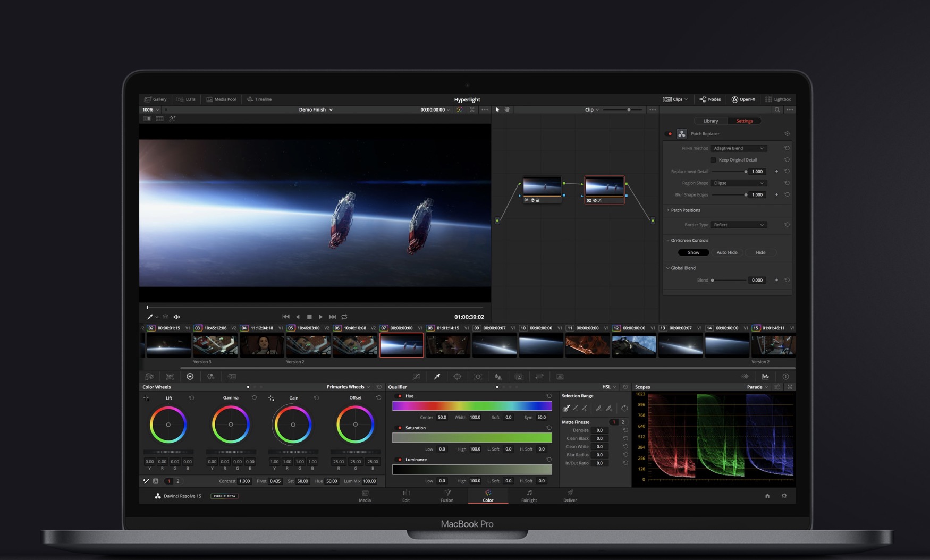This screenshot has width=930, height=560.
Task: Open the LUTs browser
Action: pyautogui.click(x=187, y=99)
